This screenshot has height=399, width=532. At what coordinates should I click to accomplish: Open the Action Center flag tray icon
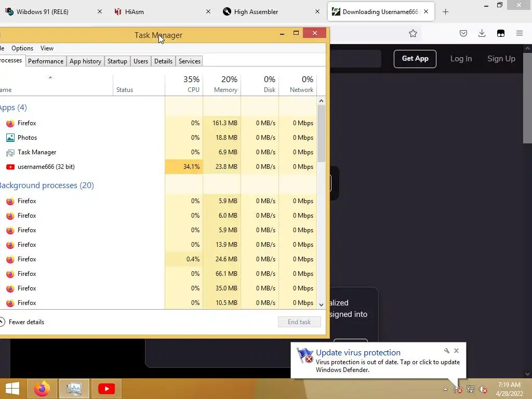click(x=458, y=389)
